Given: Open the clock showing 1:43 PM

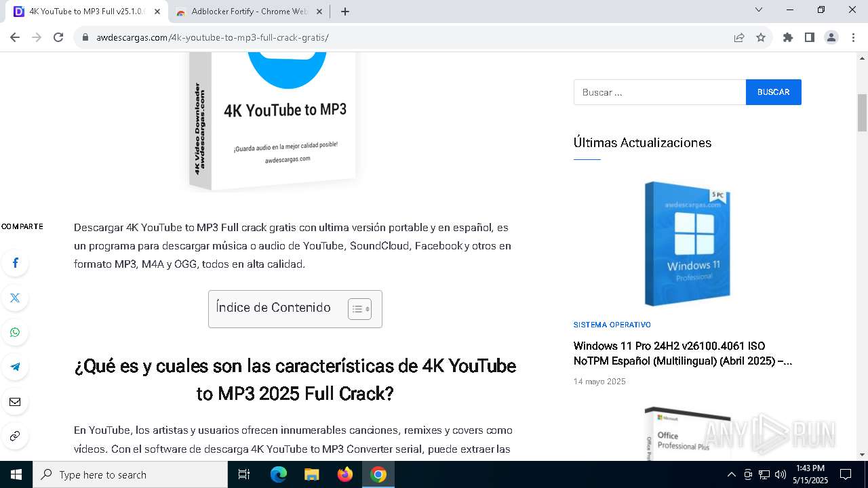Looking at the screenshot, I should (x=810, y=474).
